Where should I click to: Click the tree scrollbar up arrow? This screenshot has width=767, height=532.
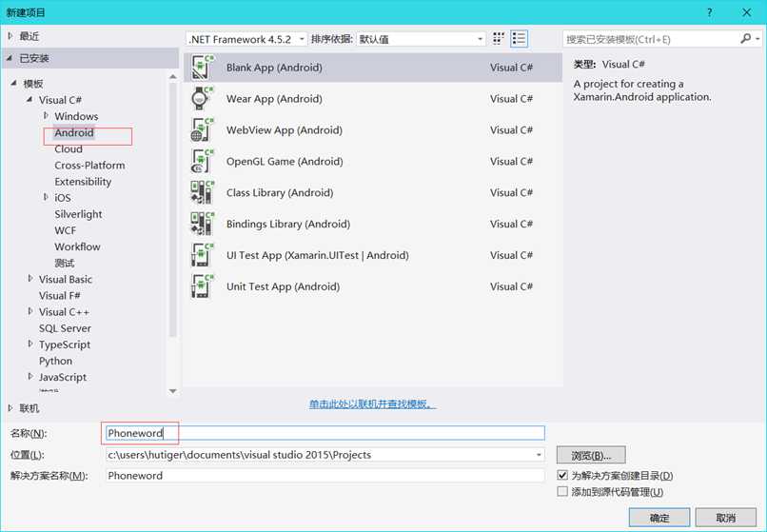172,77
